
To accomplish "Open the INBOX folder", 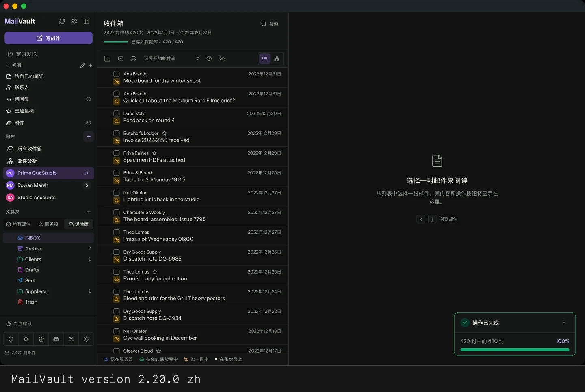I will [x=49, y=238].
